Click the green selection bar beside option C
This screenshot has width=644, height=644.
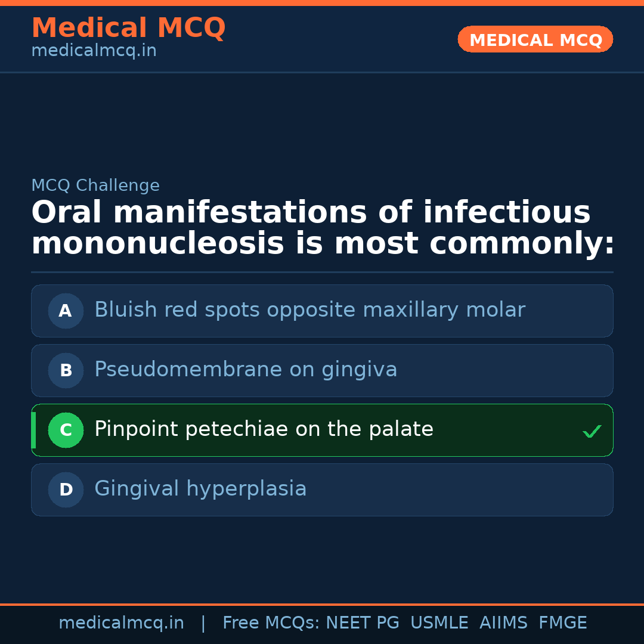coord(33,430)
